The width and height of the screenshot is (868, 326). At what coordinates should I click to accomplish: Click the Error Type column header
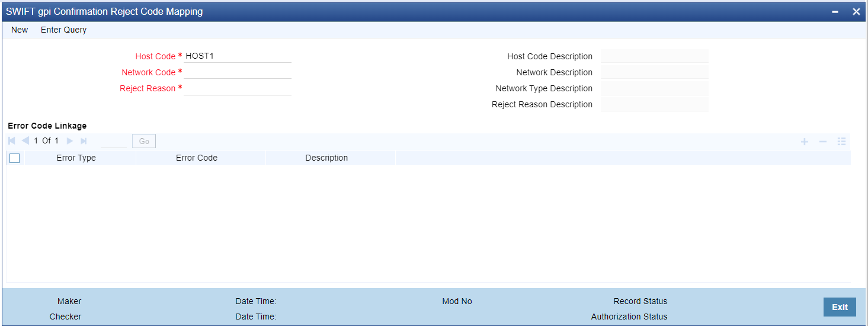click(76, 158)
